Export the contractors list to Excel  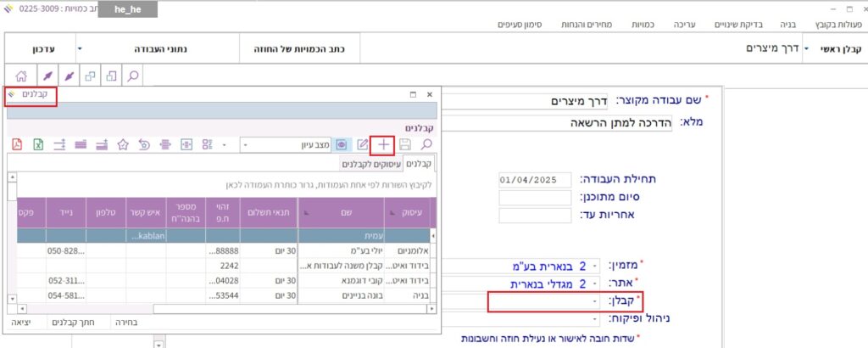[x=38, y=145]
